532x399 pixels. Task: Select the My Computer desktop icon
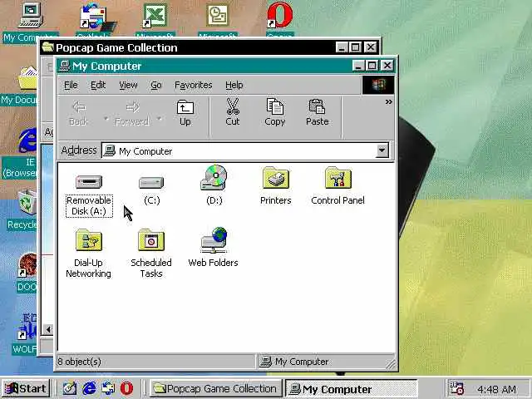(x=31, y=16)
